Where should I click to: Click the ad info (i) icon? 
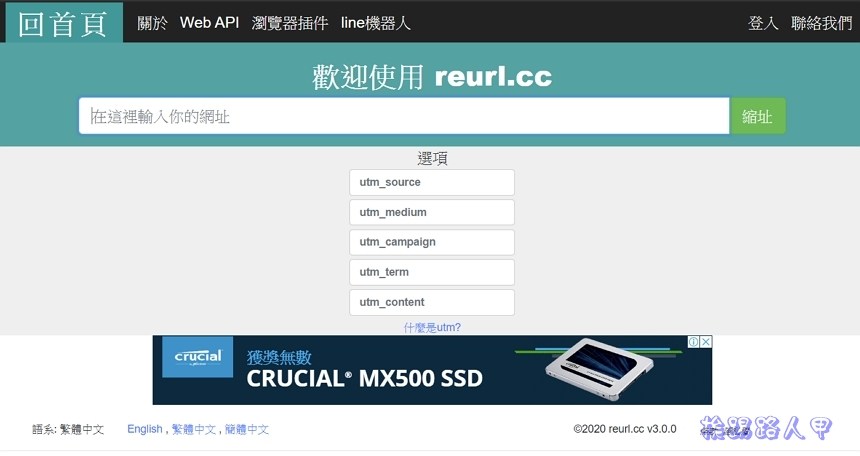(694, 342)
